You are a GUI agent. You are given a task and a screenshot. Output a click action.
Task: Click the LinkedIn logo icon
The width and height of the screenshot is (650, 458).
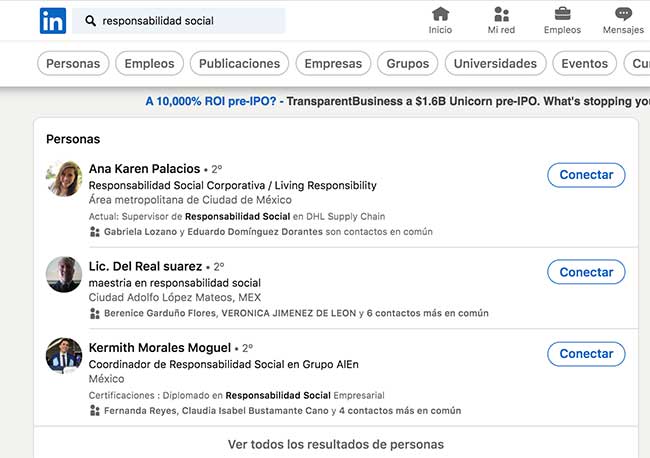53,20
